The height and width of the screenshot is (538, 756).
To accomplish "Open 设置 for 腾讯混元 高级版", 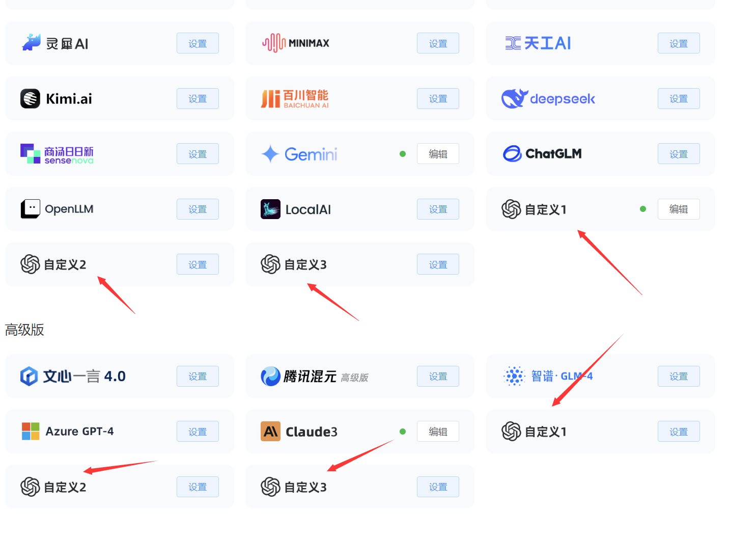I will click(438, 376).
